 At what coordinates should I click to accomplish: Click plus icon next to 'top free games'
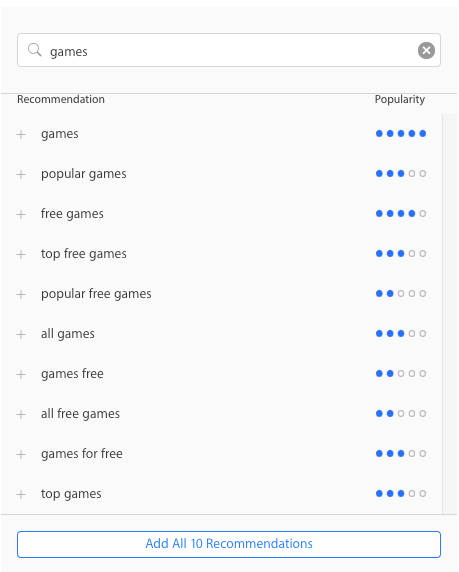coord(21,254)
